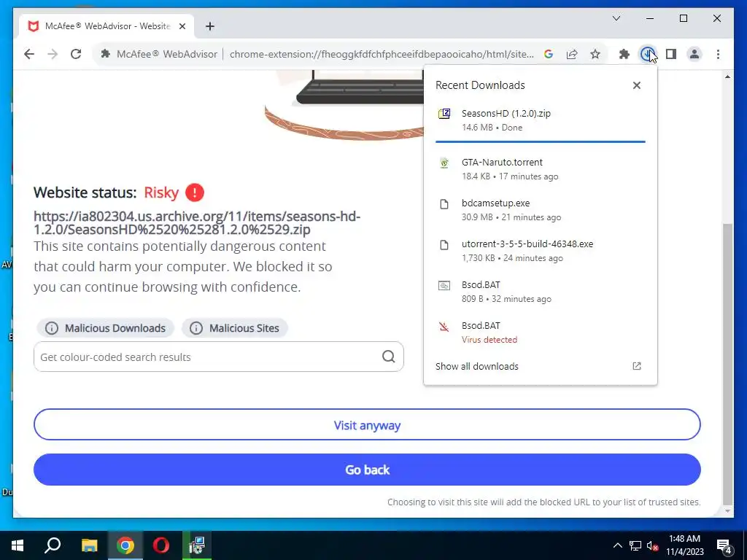Click the blocked archive.org URL text
The height and width of the screenshot is (560, 747).
[x=197, y=223]
